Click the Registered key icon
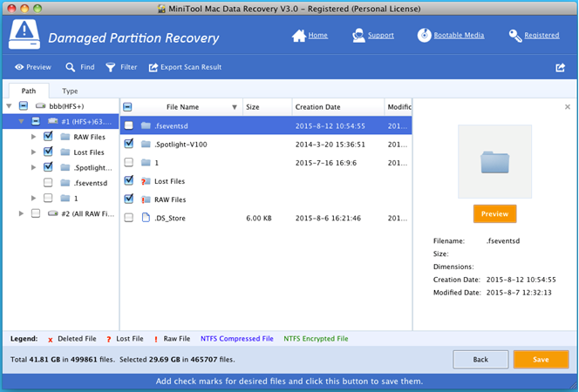This screenshot has width=579, height=392. pos(515,36)
